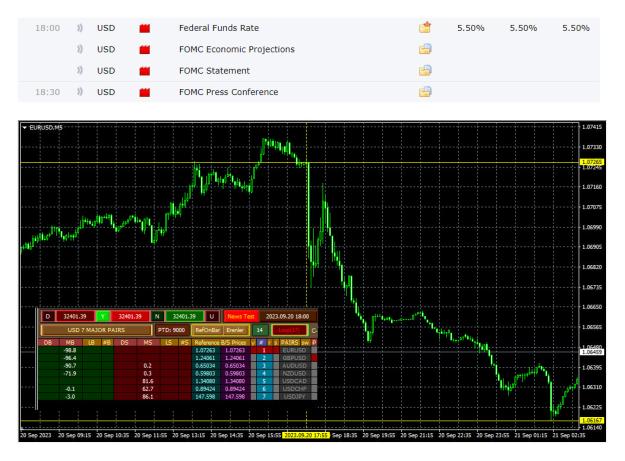Click the sound alert icon for FOMC Statement

(80, 71)
